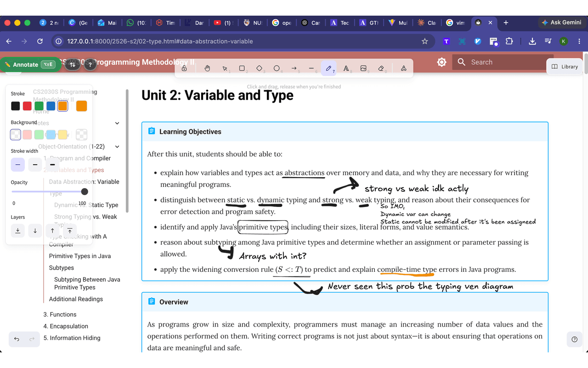Open 4. Encapsulation in sidebar
Viewport: 588px width, 368px height.
point(66,326)
